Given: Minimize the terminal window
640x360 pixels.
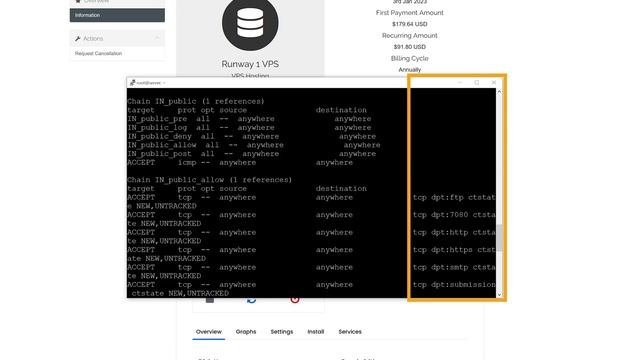Looking at the screenshot, I should 460,82.
